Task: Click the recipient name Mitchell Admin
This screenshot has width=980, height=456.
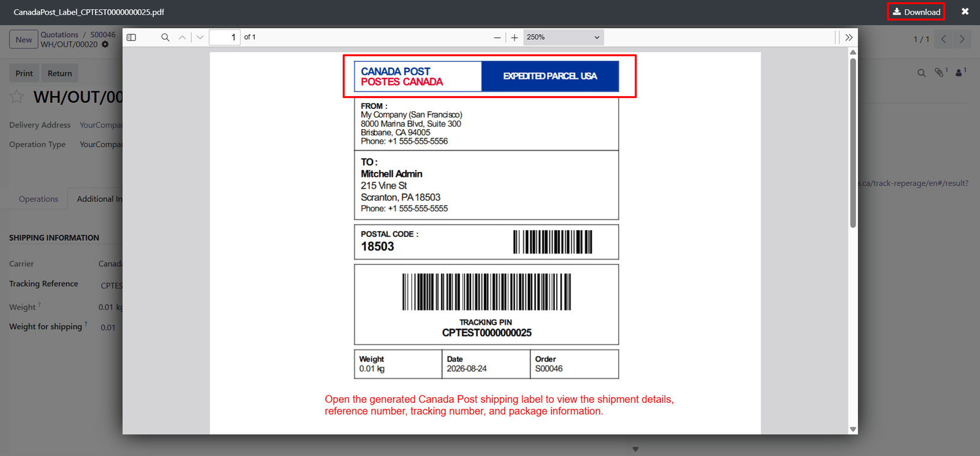Action: tap(391, 174)
